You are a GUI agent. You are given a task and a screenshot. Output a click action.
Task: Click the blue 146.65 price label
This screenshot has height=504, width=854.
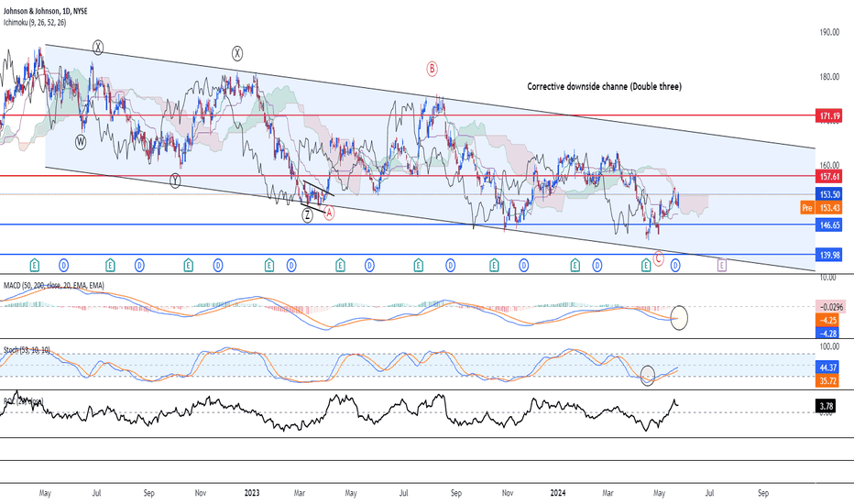(828, 225)
